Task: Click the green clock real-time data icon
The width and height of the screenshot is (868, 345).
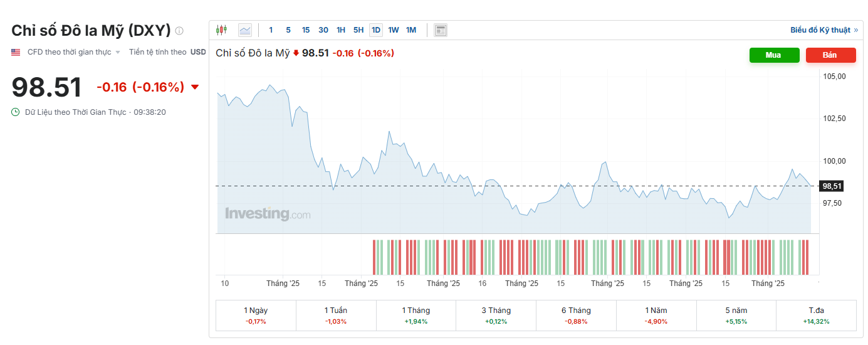Action: (16, 112)
